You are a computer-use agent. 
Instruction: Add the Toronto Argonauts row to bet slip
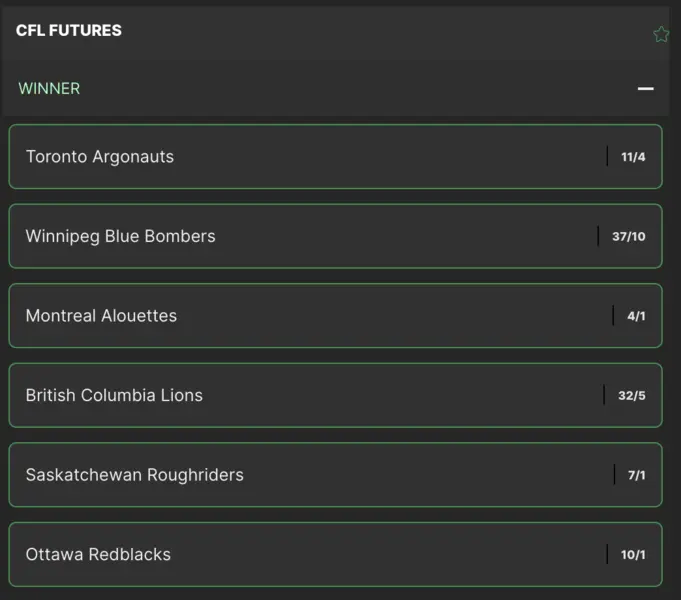[335, 157]
